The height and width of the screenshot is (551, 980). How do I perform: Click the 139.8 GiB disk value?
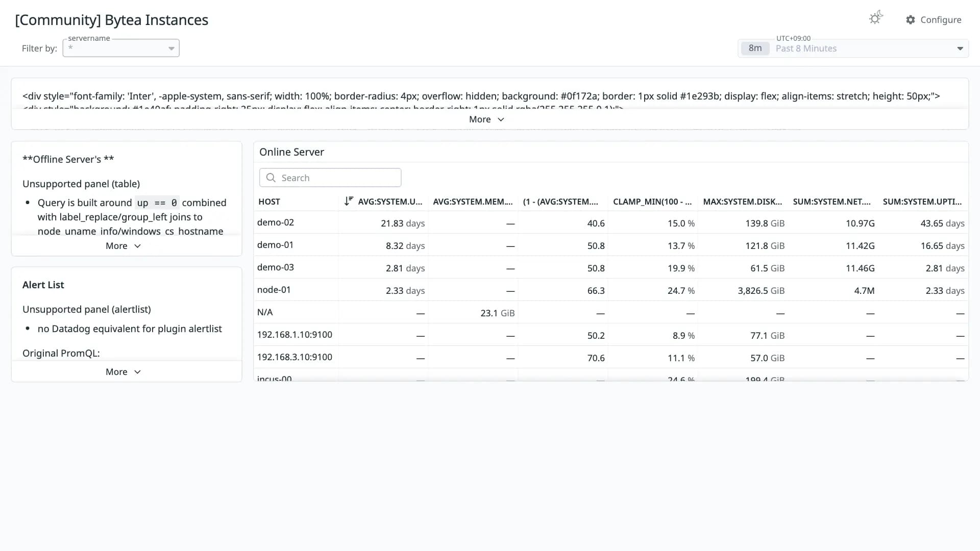765,223
